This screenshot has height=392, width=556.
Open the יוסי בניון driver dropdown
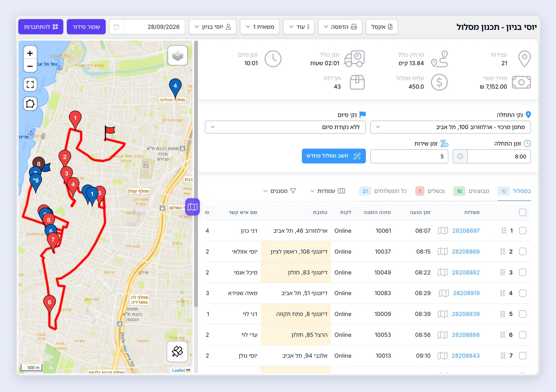[x=213, y=27]
